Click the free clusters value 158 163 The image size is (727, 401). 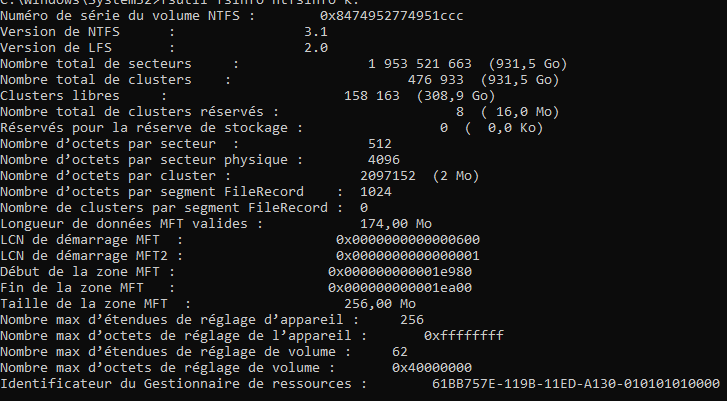[x=372, y=96]
